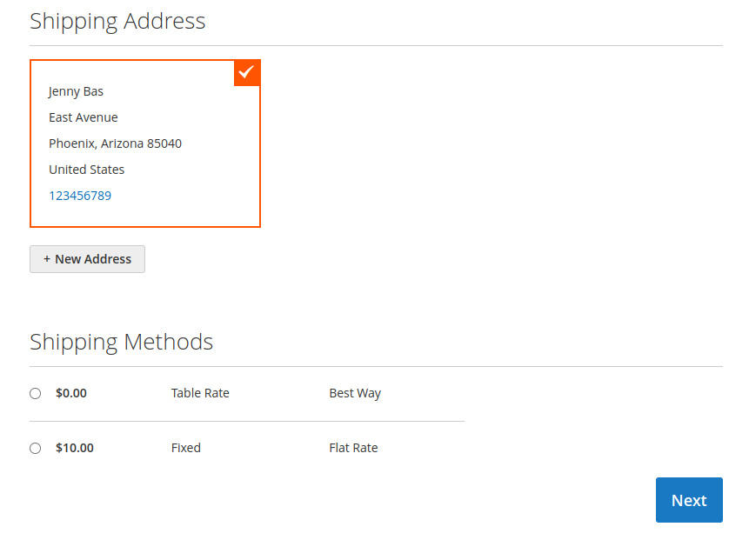Click Phoenix, Arizona 85040 line
Viewport: 749px width, 560px height.
coord(115,143)
